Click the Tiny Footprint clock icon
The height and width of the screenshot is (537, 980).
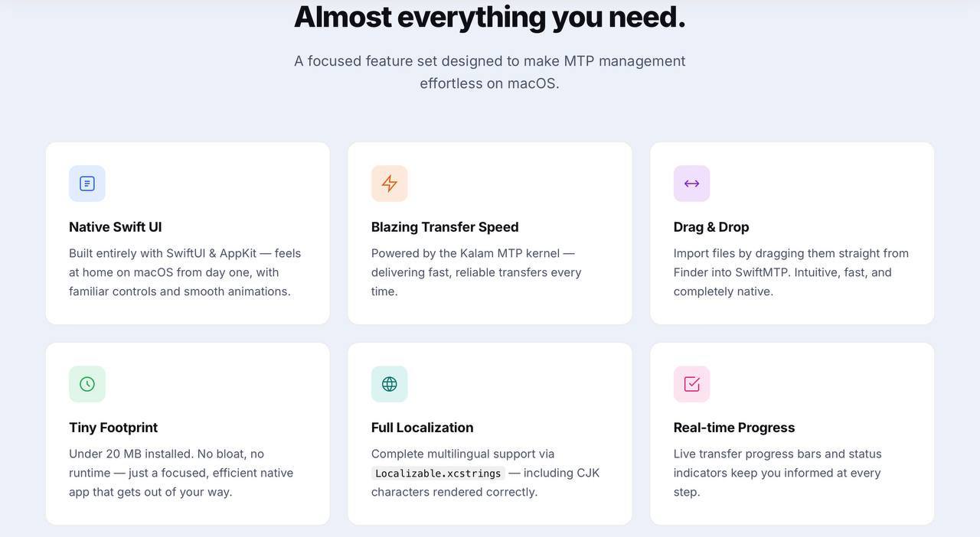click(87, 384)
